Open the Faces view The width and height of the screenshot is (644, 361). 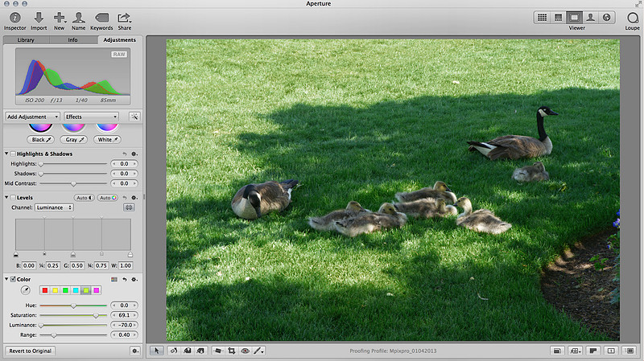pos(591,16)
